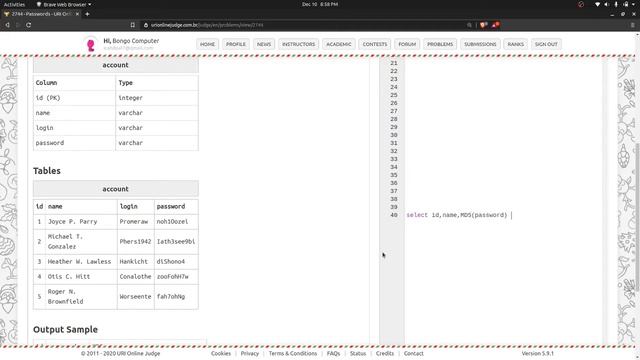Select the 2744 - Passwords browser tab
Image resolution: width=640 pixels, height=360 pixels.
(41, 14)
